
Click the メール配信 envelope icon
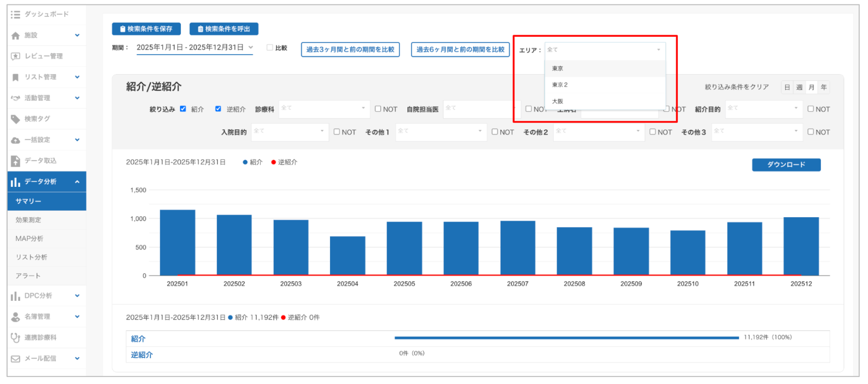[15, 359]
